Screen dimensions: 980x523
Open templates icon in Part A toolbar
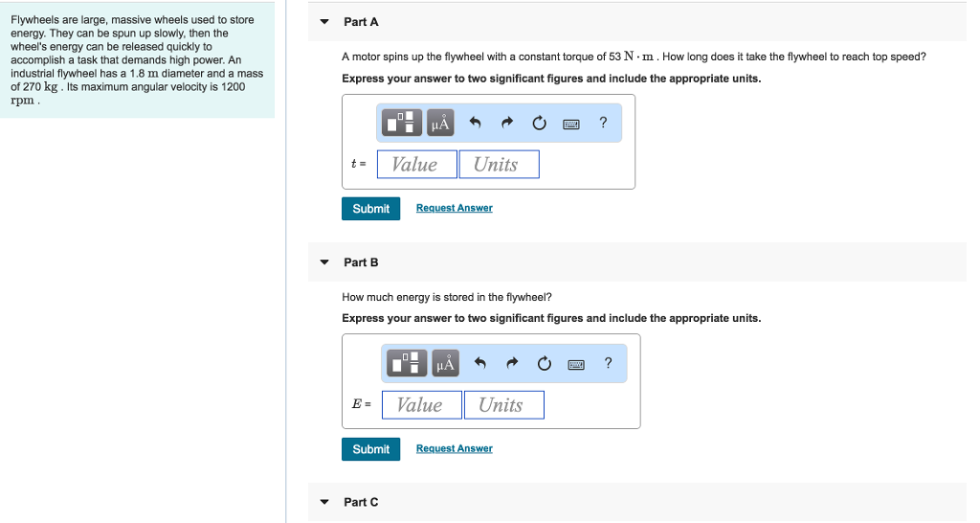[403, 123]
